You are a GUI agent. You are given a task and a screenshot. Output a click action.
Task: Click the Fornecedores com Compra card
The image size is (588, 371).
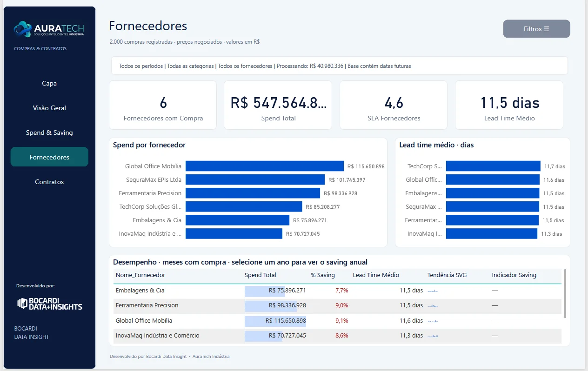[163, 105]
